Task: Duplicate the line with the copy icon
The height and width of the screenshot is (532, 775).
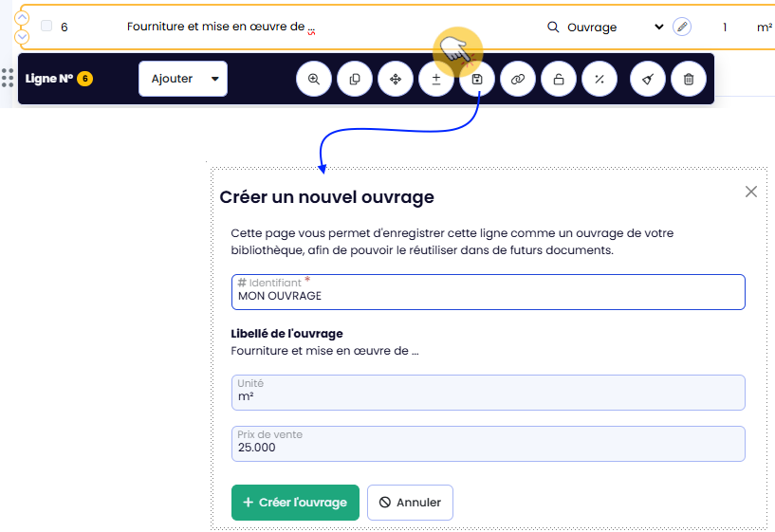Action: [355, 80]
